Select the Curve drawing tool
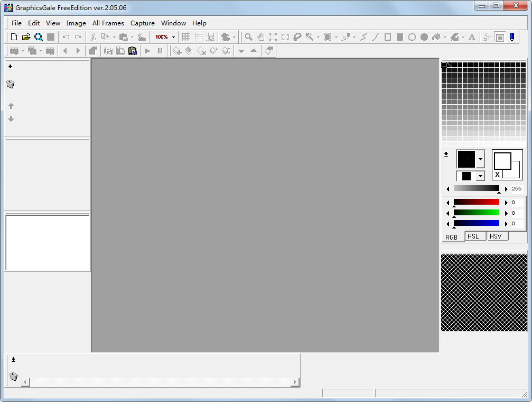Viewport: 532px width, 402px height. point(375,37)
